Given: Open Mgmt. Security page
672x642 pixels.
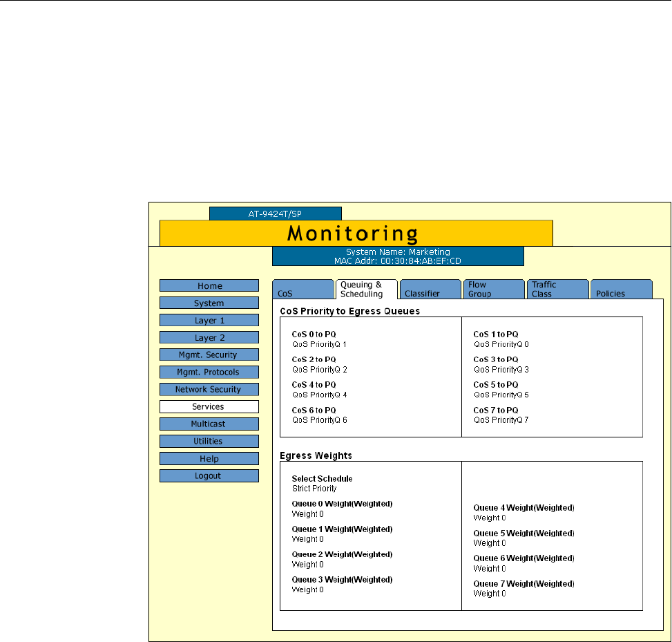Looking at the screenshot, I should (209, 355).
